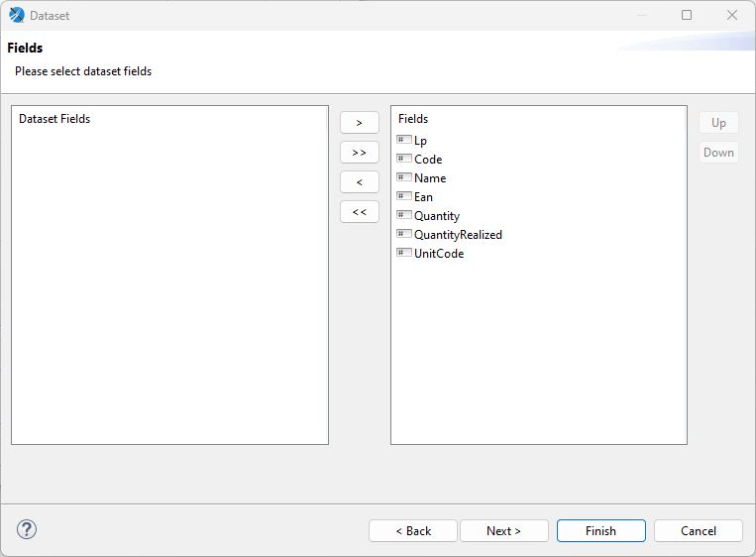Remove selected field with single left arrow
The width and height of the screenshot is (756, 557).
coord(359,182)
